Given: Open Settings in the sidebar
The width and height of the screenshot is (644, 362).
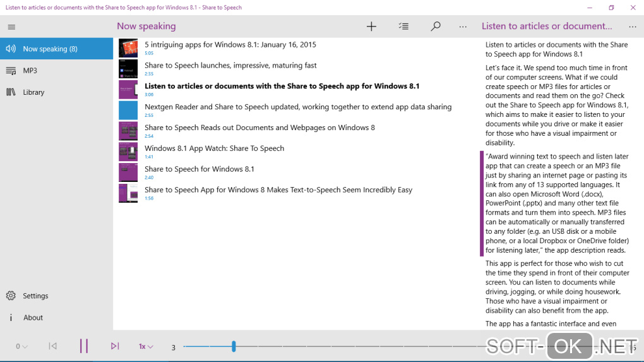Looking at the screenshot, I should [56, 296].
